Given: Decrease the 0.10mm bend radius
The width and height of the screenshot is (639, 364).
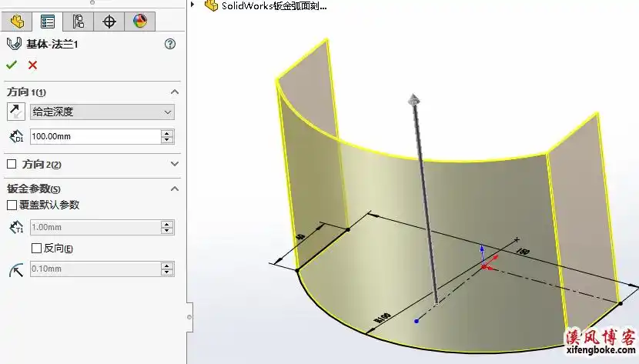Looking at the screenshot, I should click(167, 272).
